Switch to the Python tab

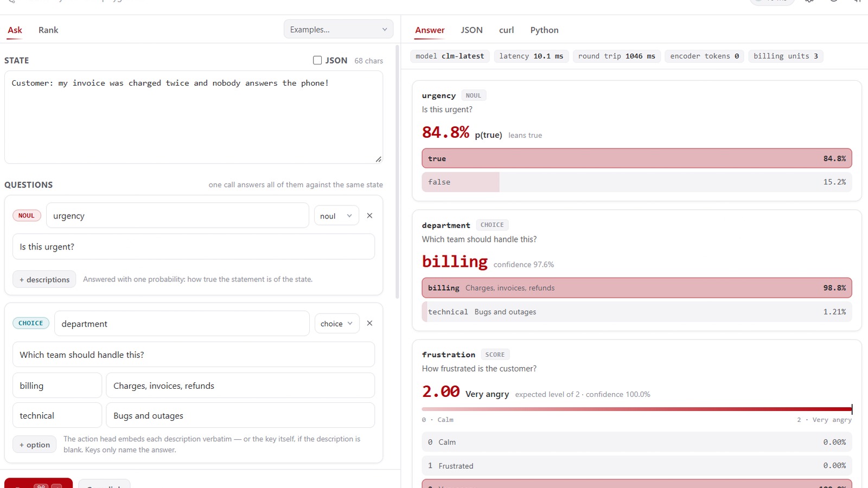(x=544, y=30)
